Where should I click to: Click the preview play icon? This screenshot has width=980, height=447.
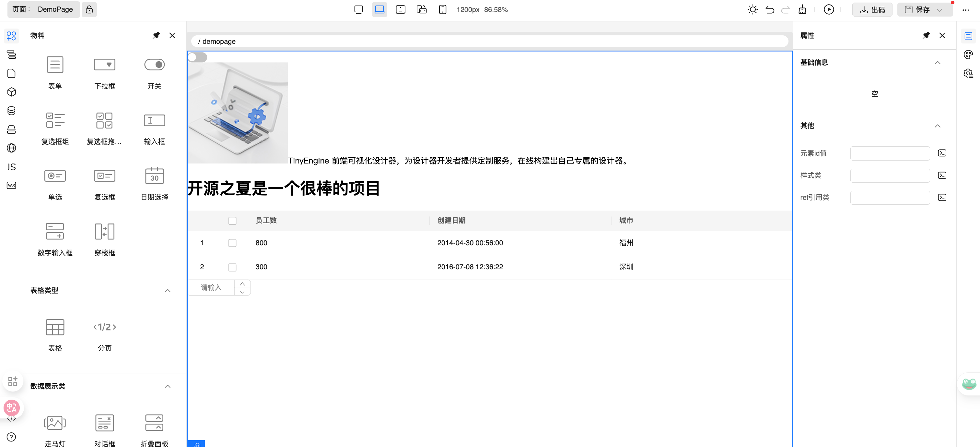click(829, 9)
